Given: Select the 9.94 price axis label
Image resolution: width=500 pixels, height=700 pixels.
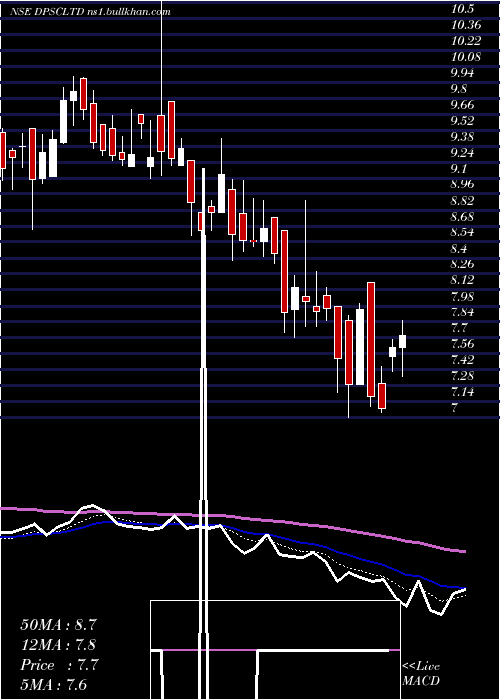Looking at the screenshot, I should (x=463, y=73).
